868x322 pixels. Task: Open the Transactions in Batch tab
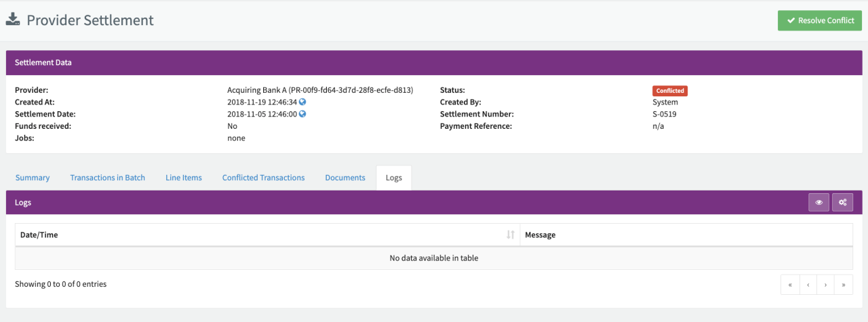pyautogui.click(x=107, y=178)
